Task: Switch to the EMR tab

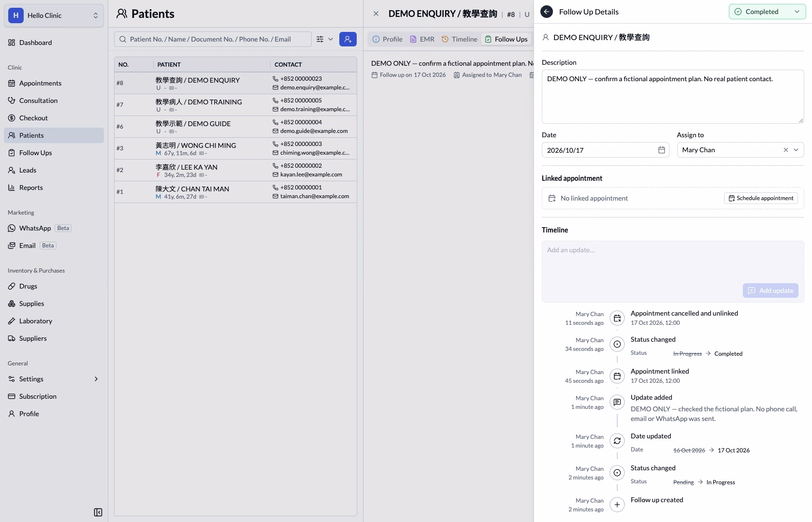Action: pos(422,39)
